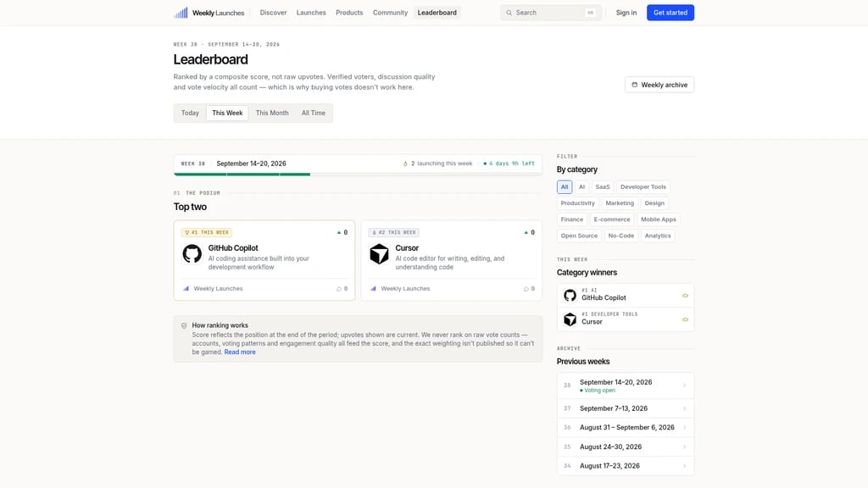Screen dimensions: 868x488
Task: Switch to the This Week tab
Action: 227,113
